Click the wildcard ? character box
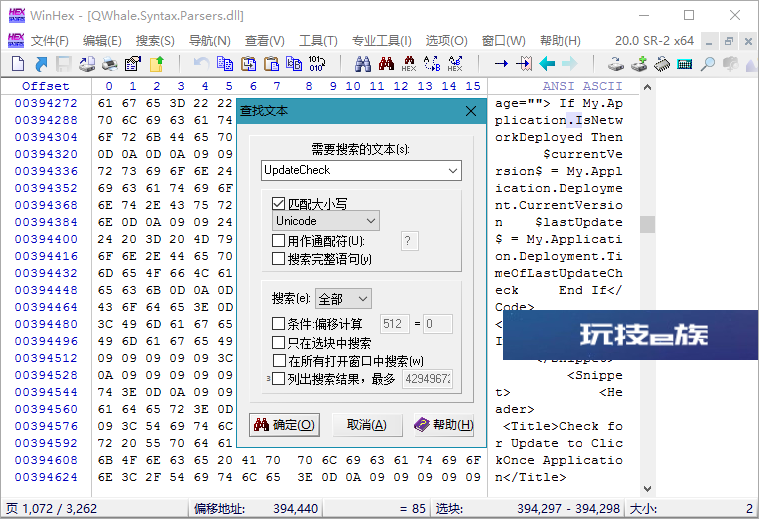Image resolution: width=759 pixels, height=519 pixels. [409, 241]
